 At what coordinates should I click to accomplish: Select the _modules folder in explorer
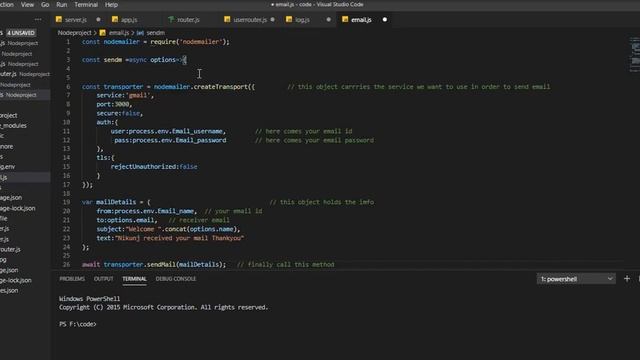[x=13, y=126]
